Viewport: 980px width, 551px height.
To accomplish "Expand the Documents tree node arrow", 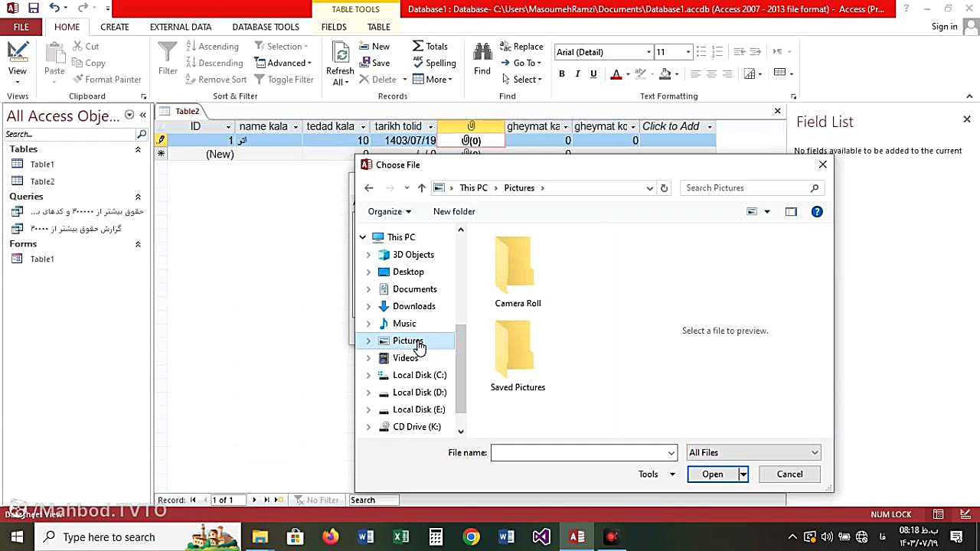I will [368, 289].
